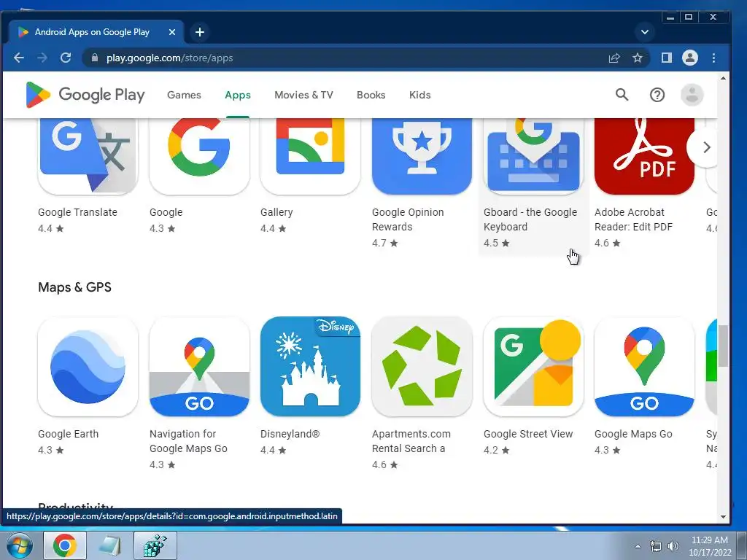747x560 pixels.
Task: Open the Google Earth title link
Action: pos(68,434)
